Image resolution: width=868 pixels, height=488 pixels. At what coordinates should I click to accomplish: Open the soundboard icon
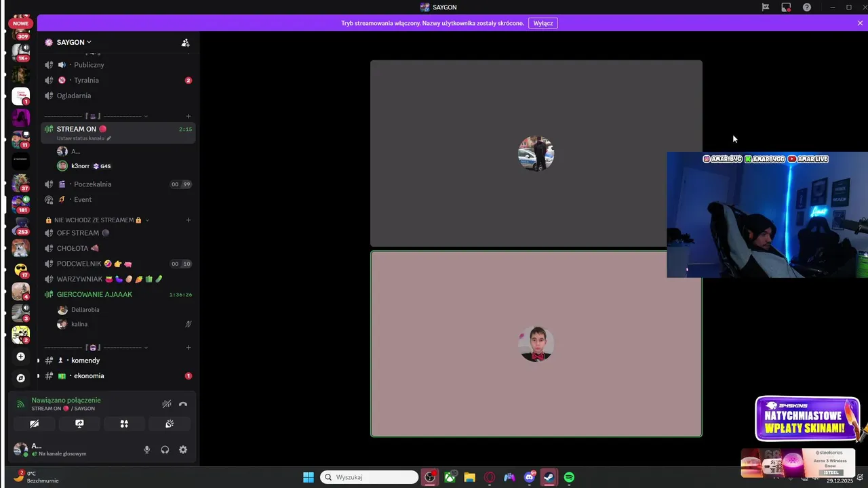(170, 424)
